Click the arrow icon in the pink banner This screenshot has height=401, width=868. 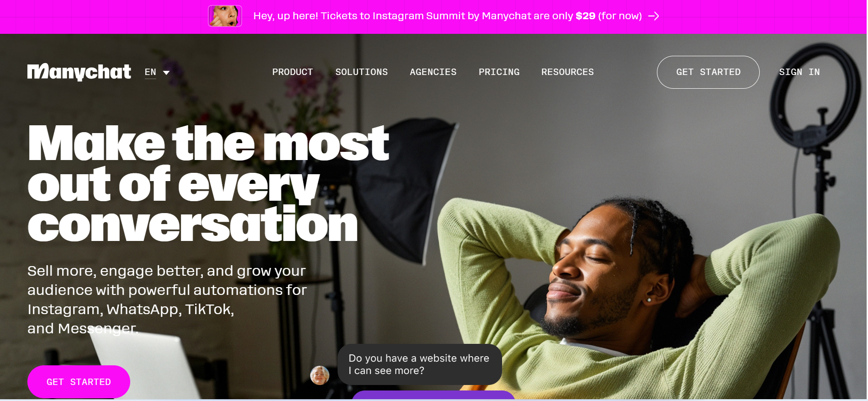pyautogui.click(x=654, y=16)
